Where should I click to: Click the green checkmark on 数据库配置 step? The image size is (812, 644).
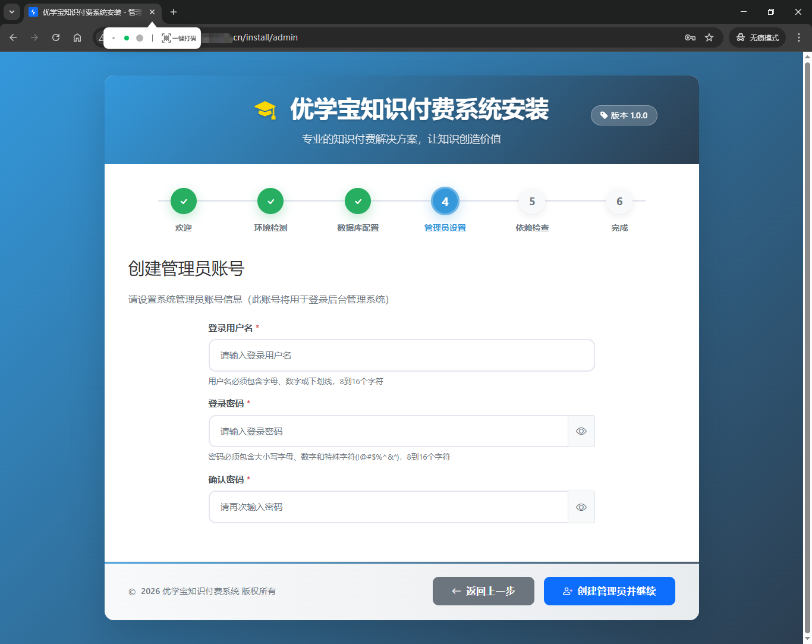point(358,201)
